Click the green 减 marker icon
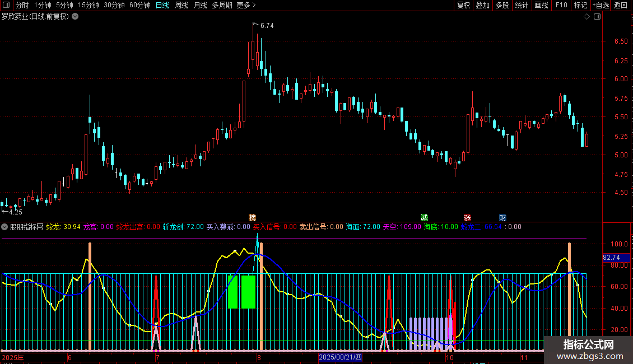Image resolution: width=633 pixels, height=364 pixels. (424, 217)
